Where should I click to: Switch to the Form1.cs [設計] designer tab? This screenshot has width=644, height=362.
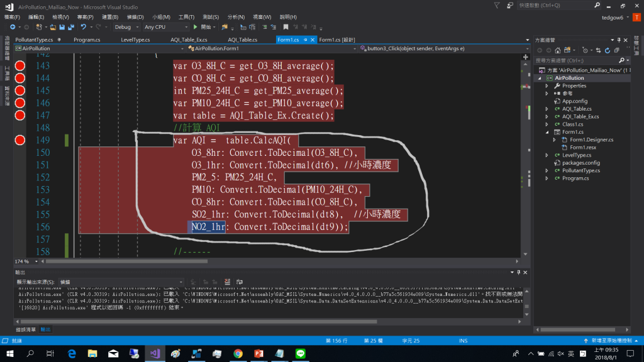pyautogui.click(x=337, y=40)
